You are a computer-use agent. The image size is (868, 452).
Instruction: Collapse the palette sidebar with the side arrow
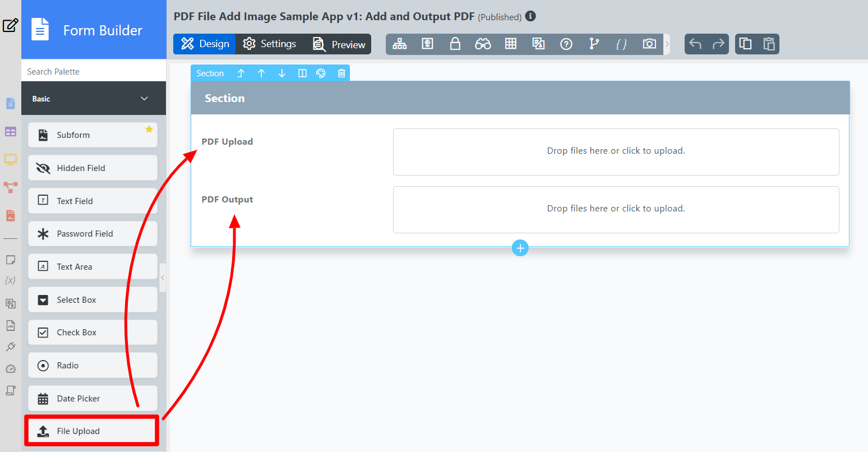pyautogui.click(x=163, y=278)
